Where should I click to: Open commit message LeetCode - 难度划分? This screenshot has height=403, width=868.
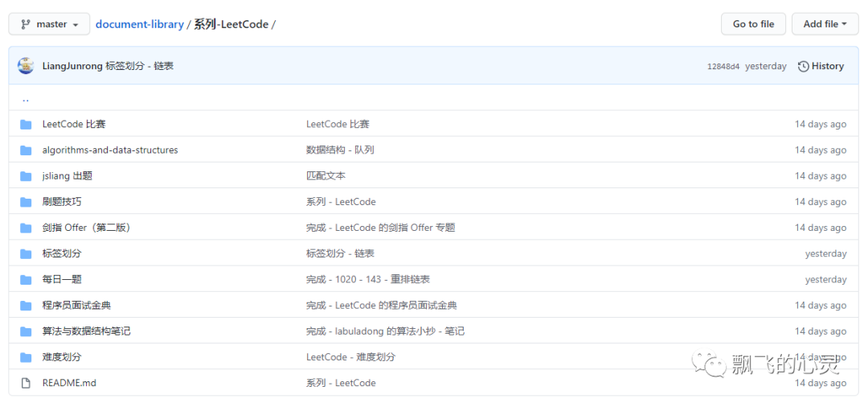[351, 357]
